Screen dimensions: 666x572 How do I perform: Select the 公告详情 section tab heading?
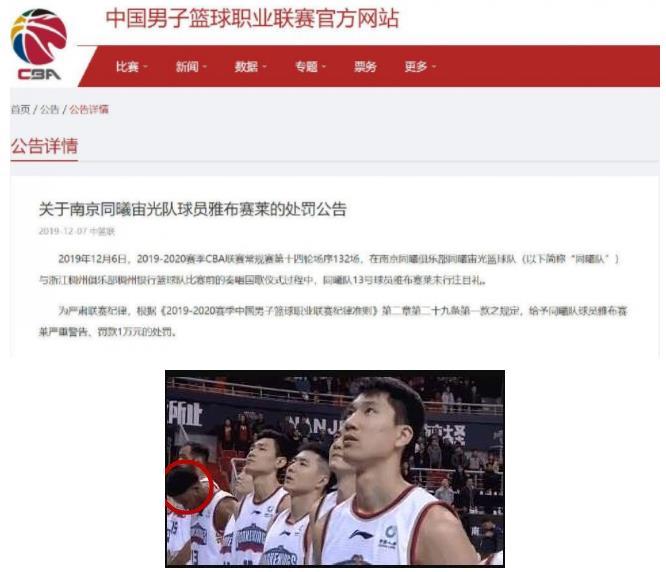coord(44,146)
